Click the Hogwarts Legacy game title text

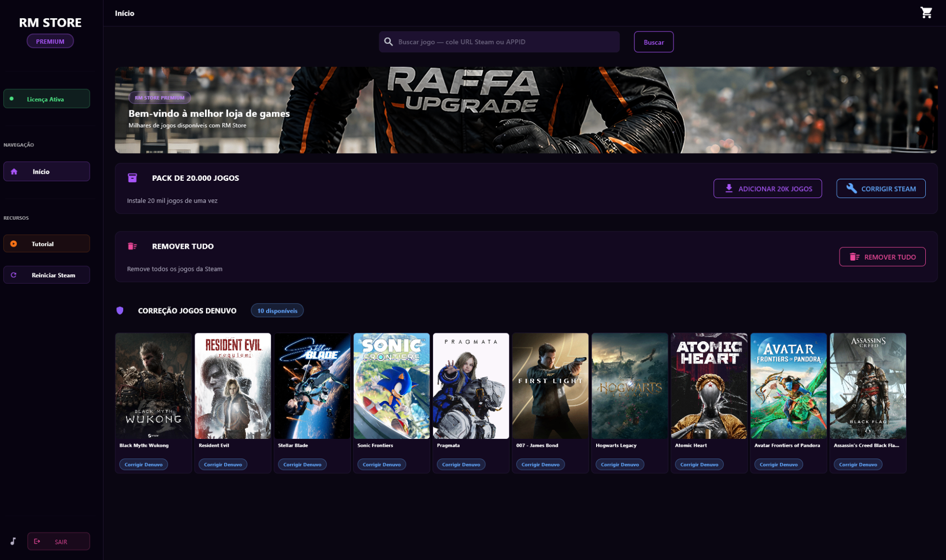coord(616,445)
